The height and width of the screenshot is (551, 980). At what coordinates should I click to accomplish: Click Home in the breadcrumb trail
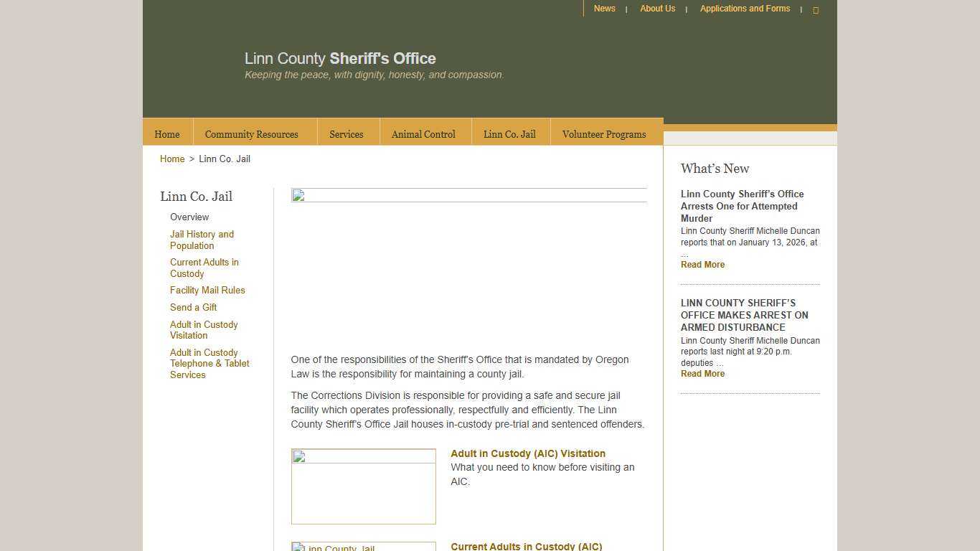click(x=171, y=159)
